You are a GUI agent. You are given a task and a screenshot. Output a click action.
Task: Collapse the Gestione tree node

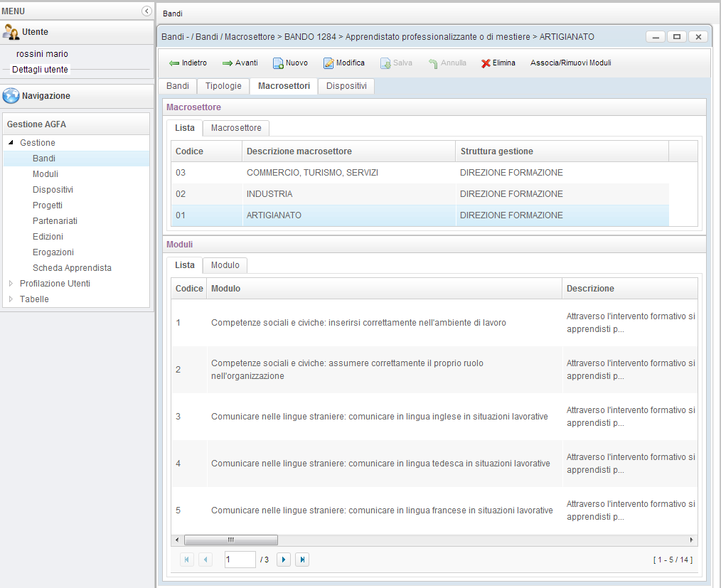11,143
